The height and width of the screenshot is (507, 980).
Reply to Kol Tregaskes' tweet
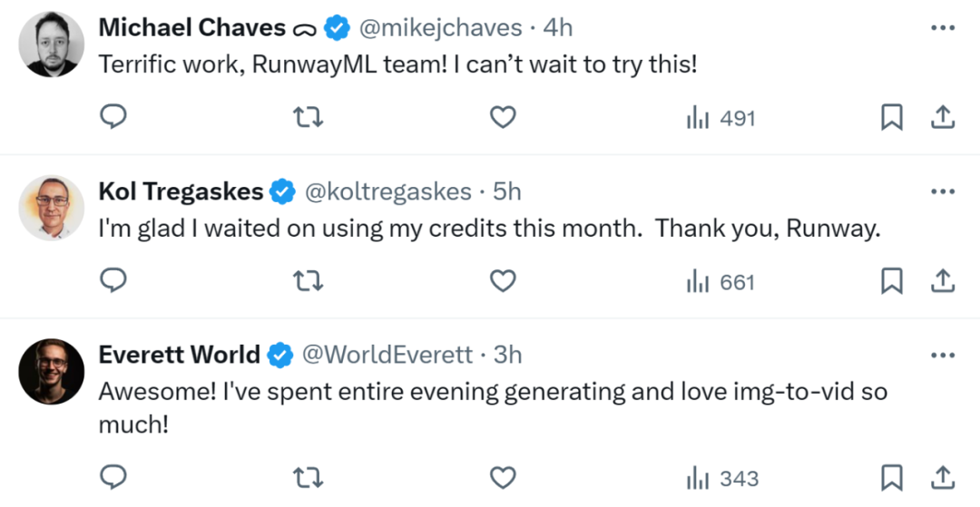point(113,281)
